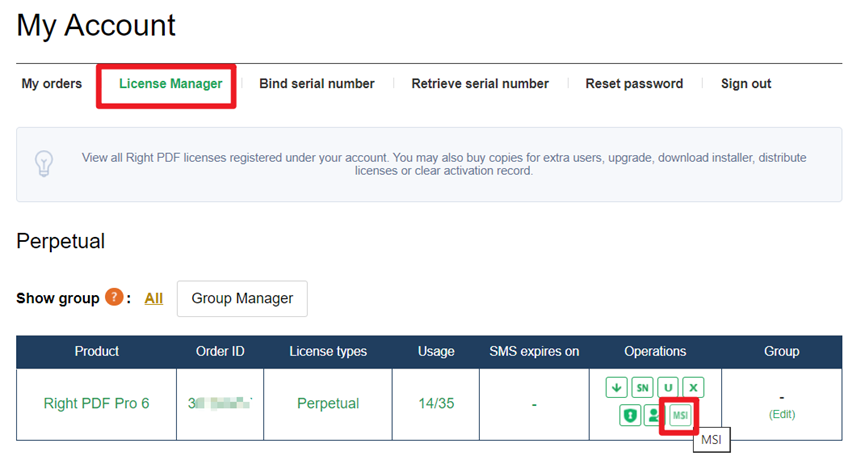Click the X clear activation icon
865x469 pixels.
point(693,387)
